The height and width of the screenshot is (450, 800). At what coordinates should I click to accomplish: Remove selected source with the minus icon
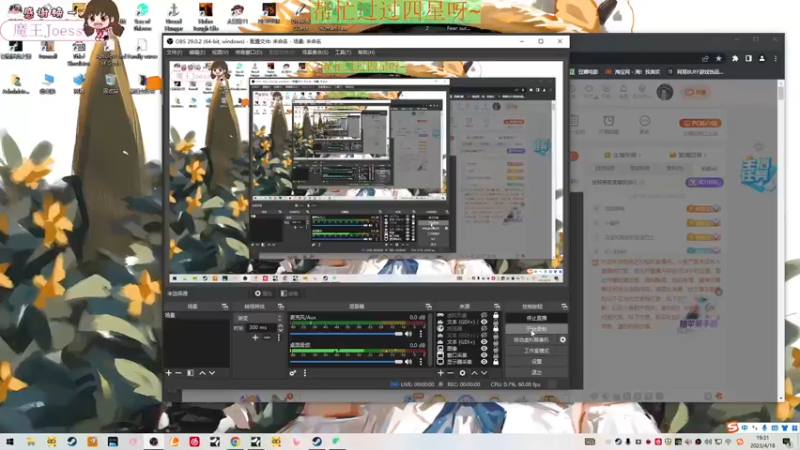(450, 373)
